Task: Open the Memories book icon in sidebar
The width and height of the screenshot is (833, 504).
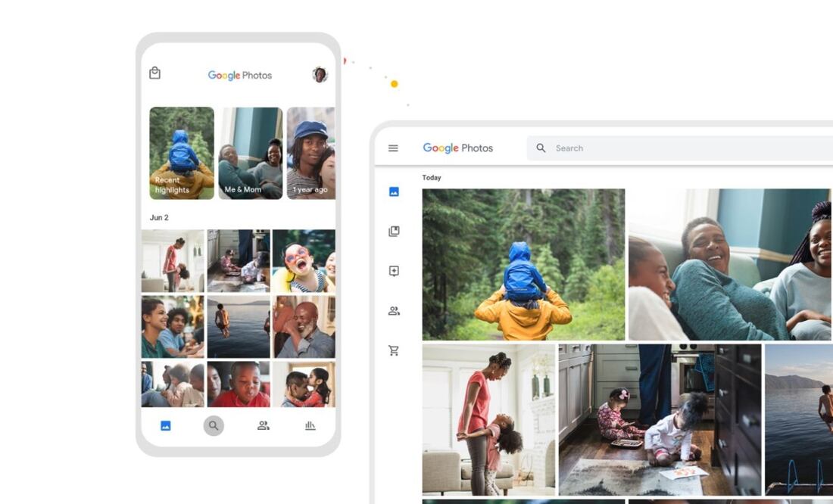Action: pos(393,232)
